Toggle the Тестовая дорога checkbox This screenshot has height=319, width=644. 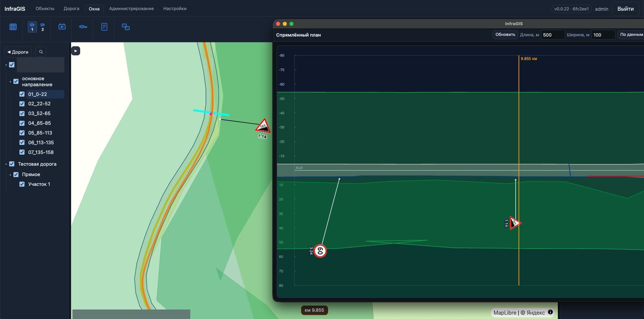(x=12, y=164)
